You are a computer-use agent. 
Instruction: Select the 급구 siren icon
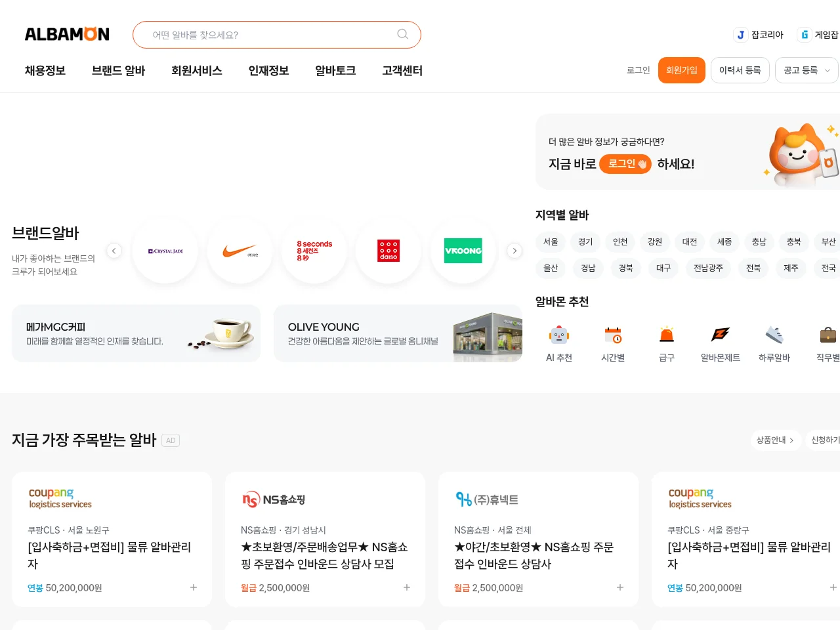tap(667, 335)
